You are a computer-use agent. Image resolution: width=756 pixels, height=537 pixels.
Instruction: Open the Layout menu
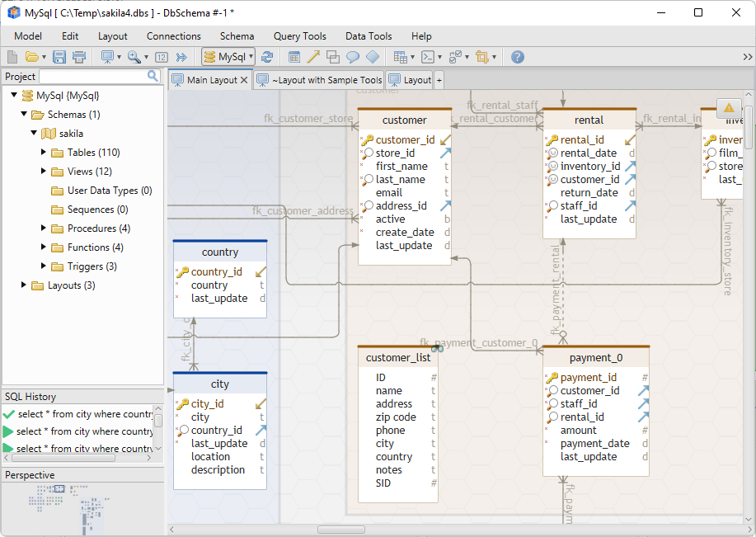(x=112, y=36)
